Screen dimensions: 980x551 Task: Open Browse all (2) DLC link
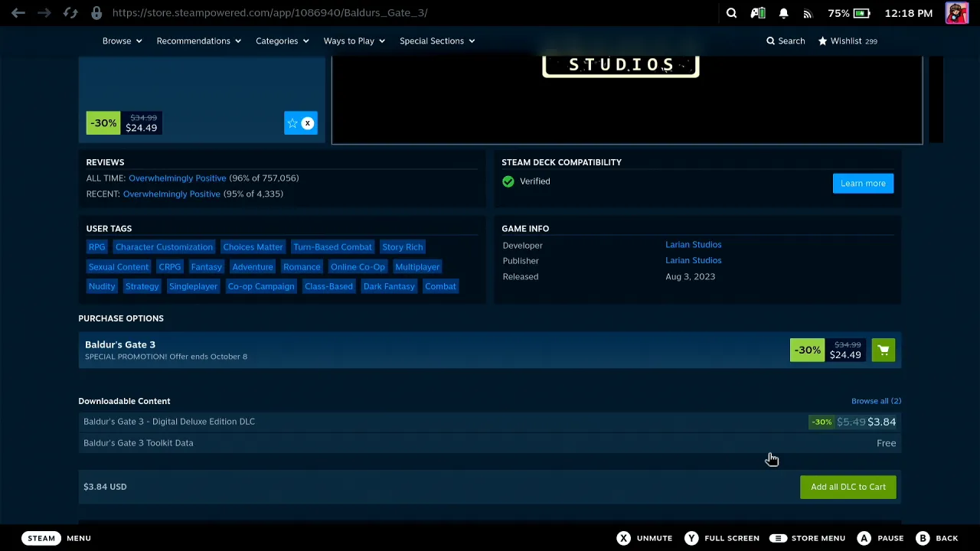coord(876,401)
